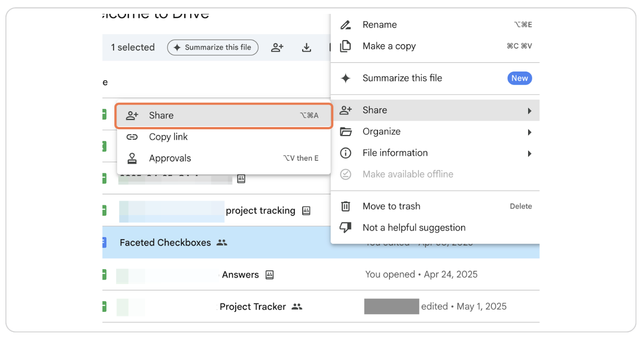Viewport: 644px width, 340px height.
Task: Select the Faceted Checkboxes file row
Action: coord(165,242)
